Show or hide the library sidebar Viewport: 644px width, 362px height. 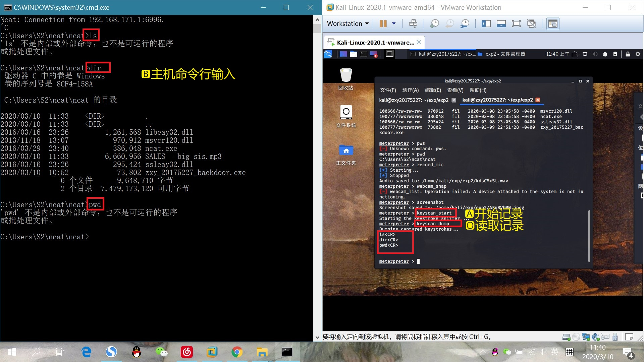[x=486, y=23]
